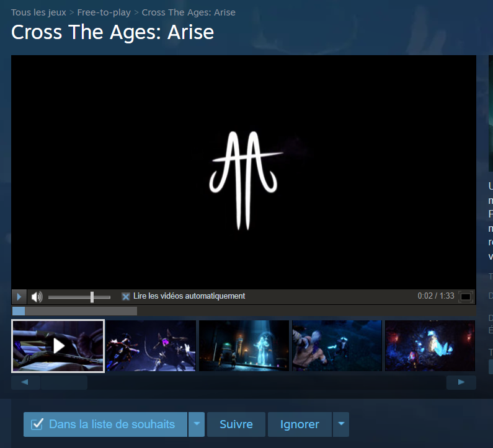This screenshot has height=448, width=493.
Task: Open the creatures battle screenshot thumbnail
Action: coord(151,346)
